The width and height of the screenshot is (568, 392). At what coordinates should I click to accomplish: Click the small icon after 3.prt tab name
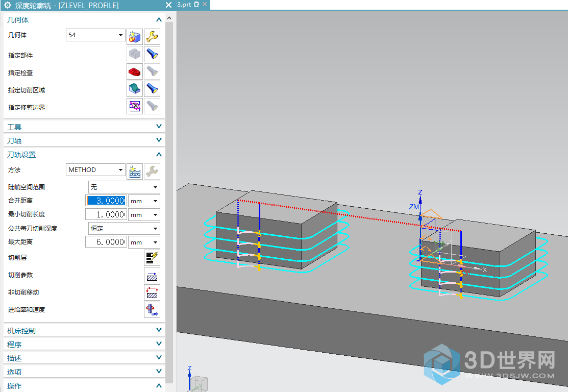point(196,5)
